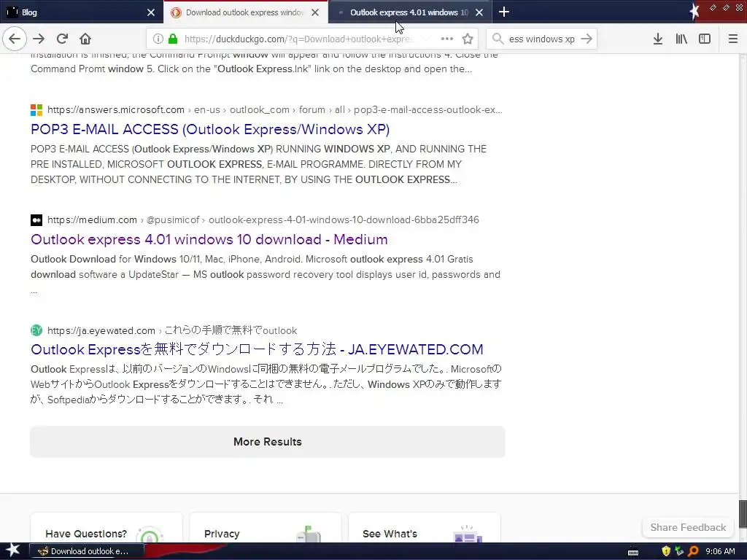Open the Have Questions? card
The height and width of the screenshot is (560, 747).
(x=107, y=528)
